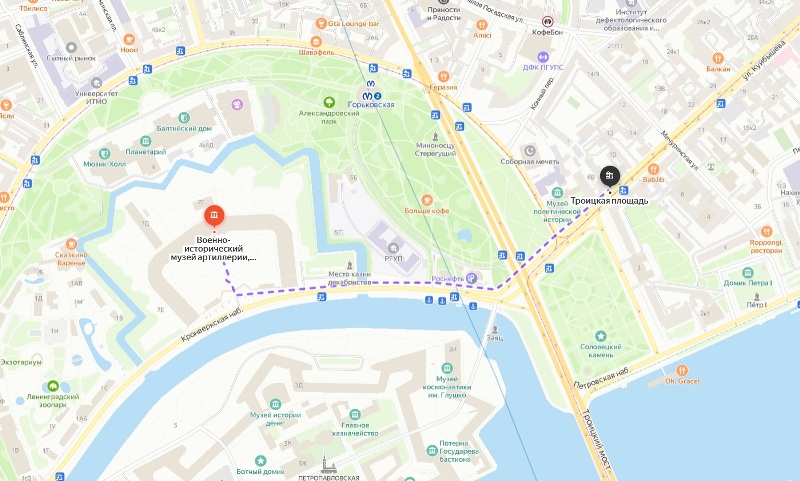Click the ДФК ПГУПС fitness icon
The height and width of the screenshot is (481, 800).
pos(543,57)
